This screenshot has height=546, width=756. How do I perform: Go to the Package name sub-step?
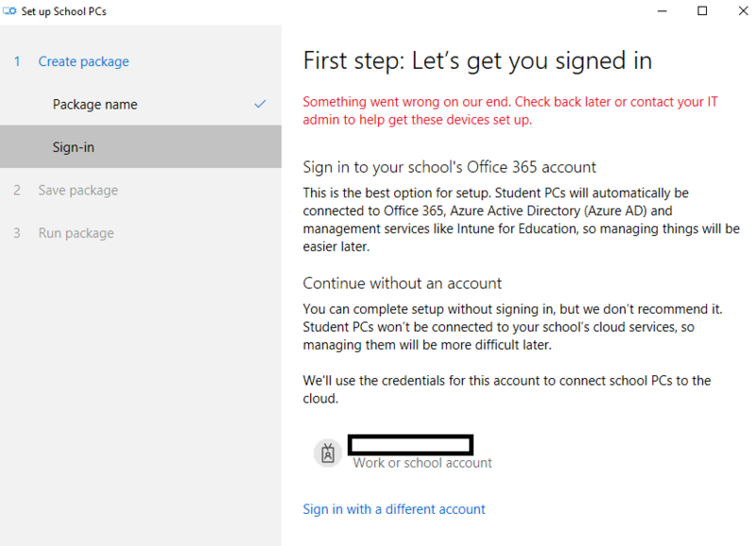point(94,104)
